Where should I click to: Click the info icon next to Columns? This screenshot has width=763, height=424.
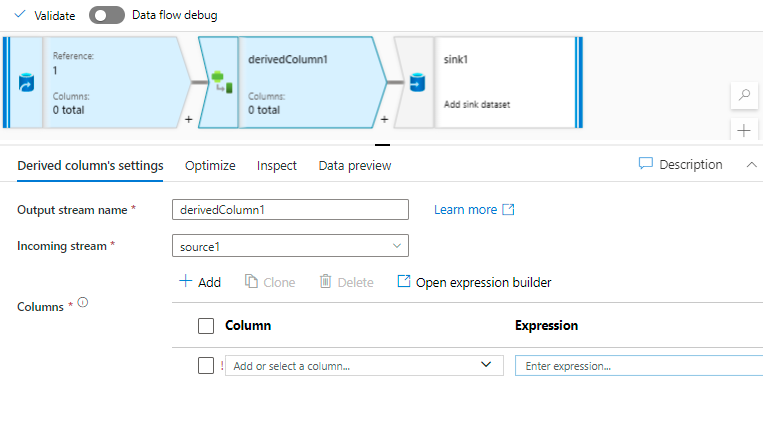[x=83, y=302]
